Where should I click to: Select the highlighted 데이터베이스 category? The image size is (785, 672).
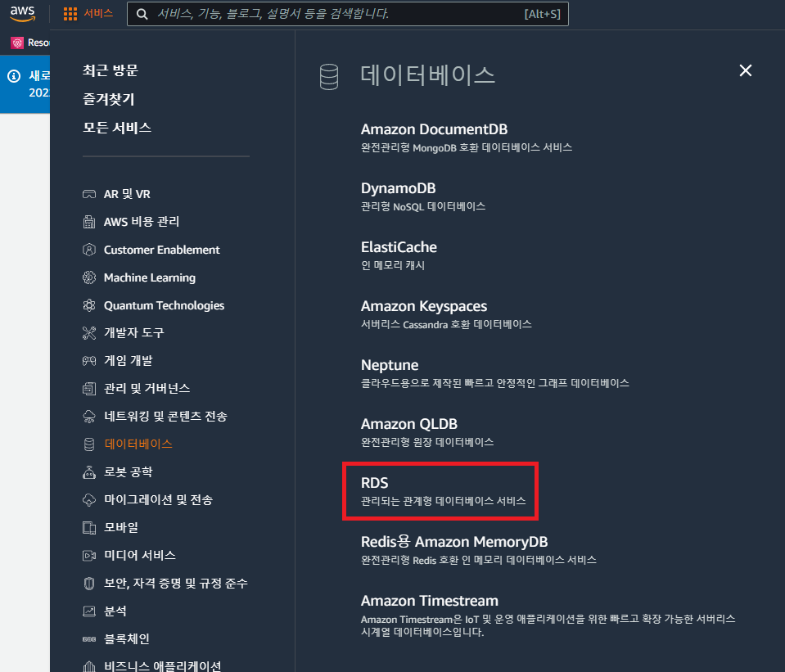138,444
